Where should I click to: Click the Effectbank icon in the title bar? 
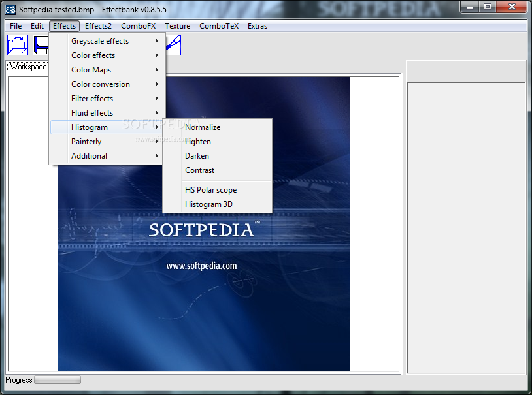point(10,10)
